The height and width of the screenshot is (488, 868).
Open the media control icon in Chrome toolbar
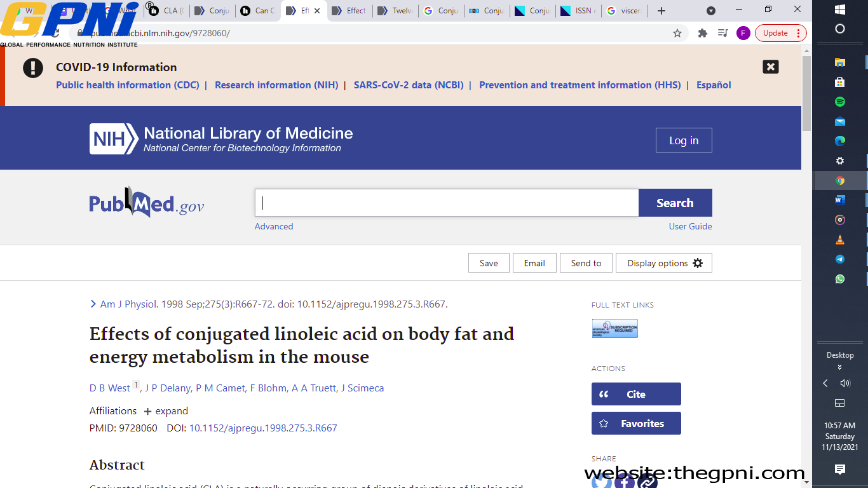722,33
